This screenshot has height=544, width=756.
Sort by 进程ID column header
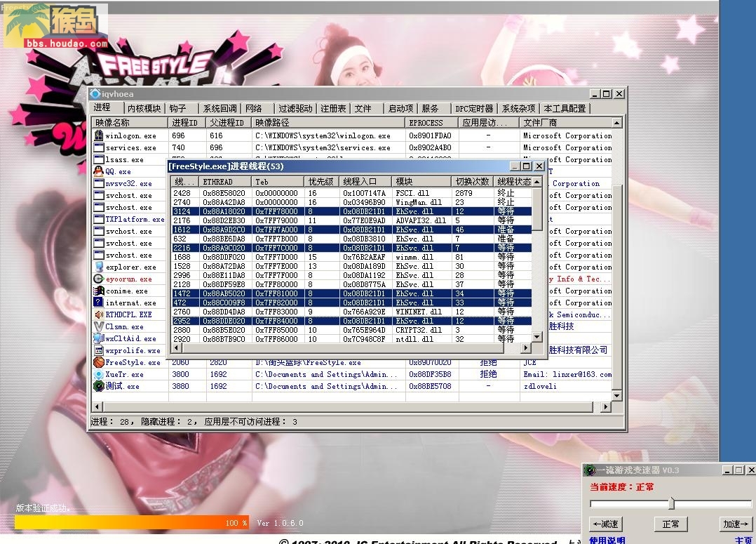[x=187, y=123]
